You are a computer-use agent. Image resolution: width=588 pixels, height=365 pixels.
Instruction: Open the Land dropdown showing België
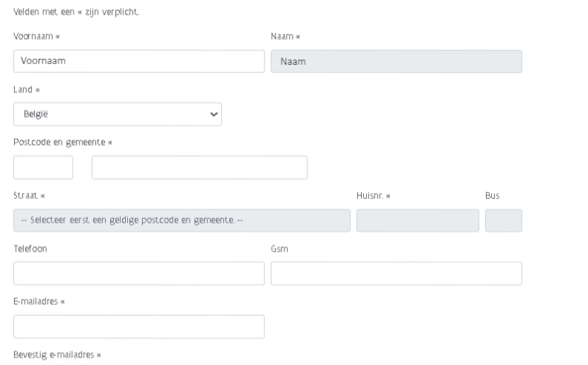coord(118,114)
